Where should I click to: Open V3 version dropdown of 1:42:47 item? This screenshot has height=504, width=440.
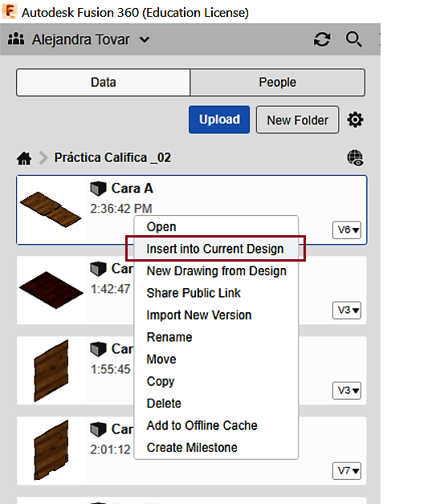[x=347, y=310]
